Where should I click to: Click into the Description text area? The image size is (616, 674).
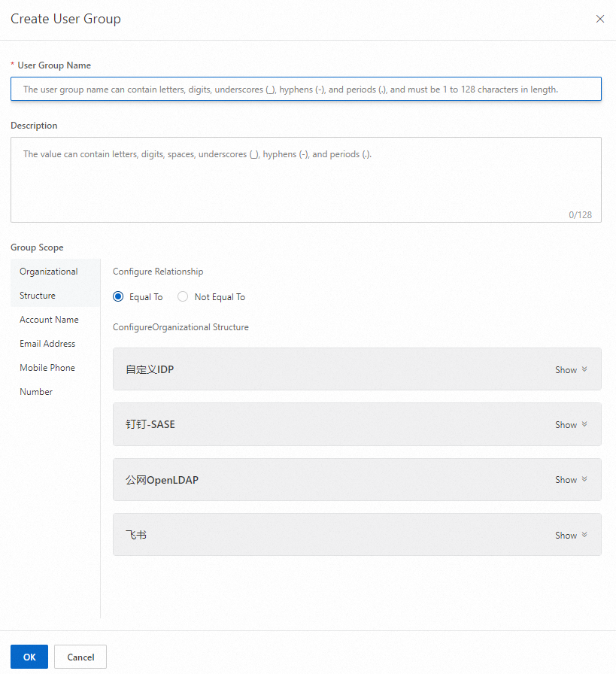305,179
